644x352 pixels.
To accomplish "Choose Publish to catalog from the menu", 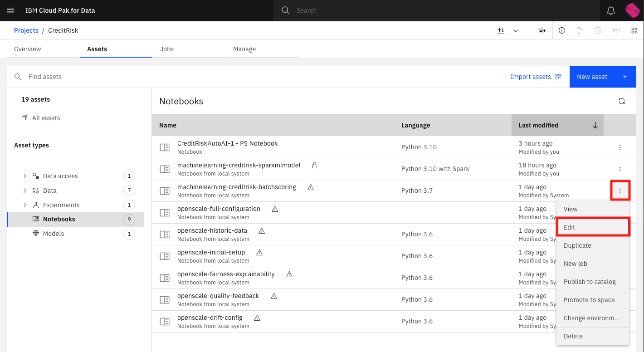I will coord(593,282).
